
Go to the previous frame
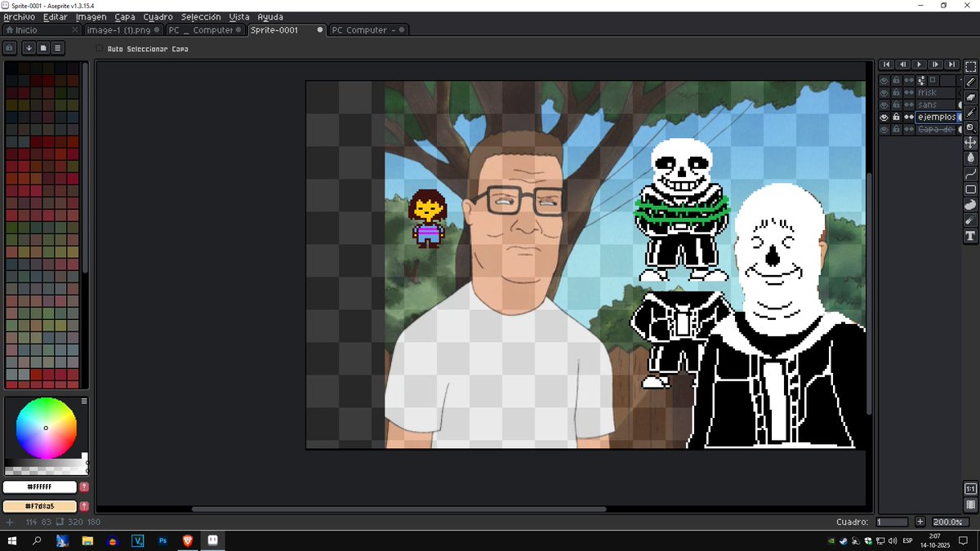coord(903,64)
